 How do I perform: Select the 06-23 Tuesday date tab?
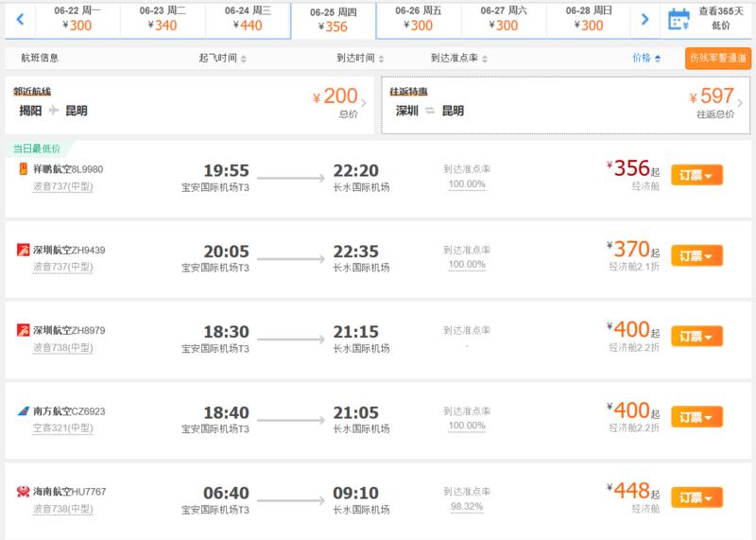163,19
